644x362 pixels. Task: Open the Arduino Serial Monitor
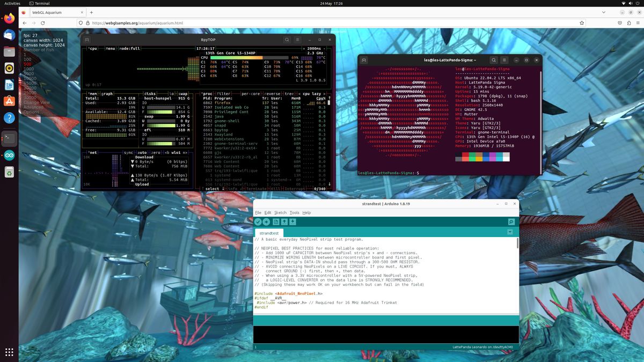tap(511, 221)
